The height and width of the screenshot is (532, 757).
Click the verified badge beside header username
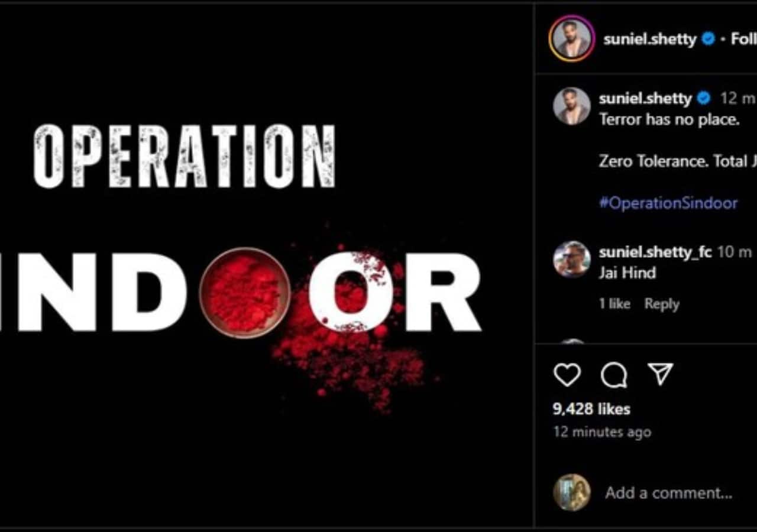click(x=707, y=40)
